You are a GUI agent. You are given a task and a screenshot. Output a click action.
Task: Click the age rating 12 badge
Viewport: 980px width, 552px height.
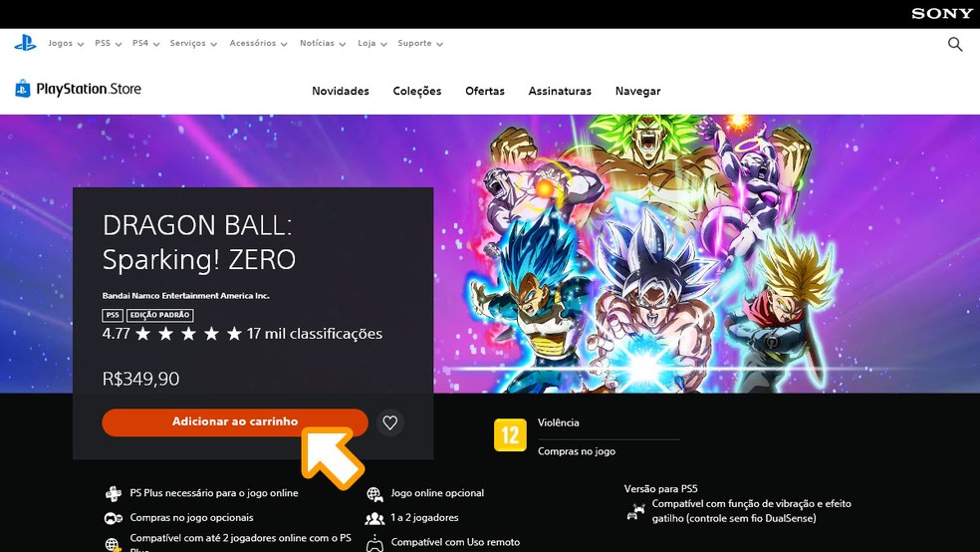point(510,435)
